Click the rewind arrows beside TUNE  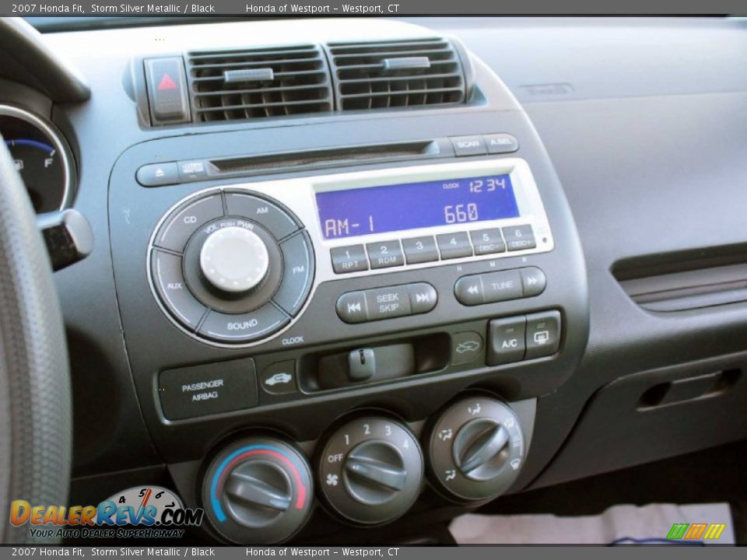tap(472, 288)
